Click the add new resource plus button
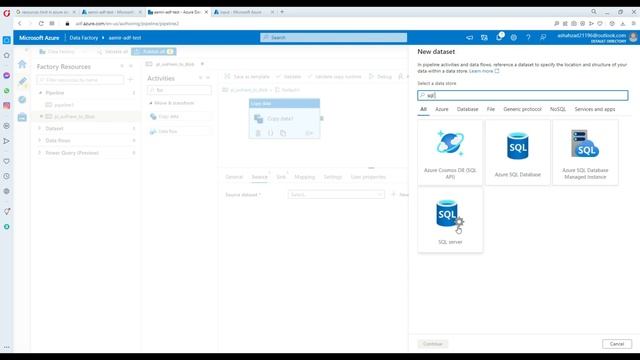This screenshot has width=640, height=360. coord(131,80)
